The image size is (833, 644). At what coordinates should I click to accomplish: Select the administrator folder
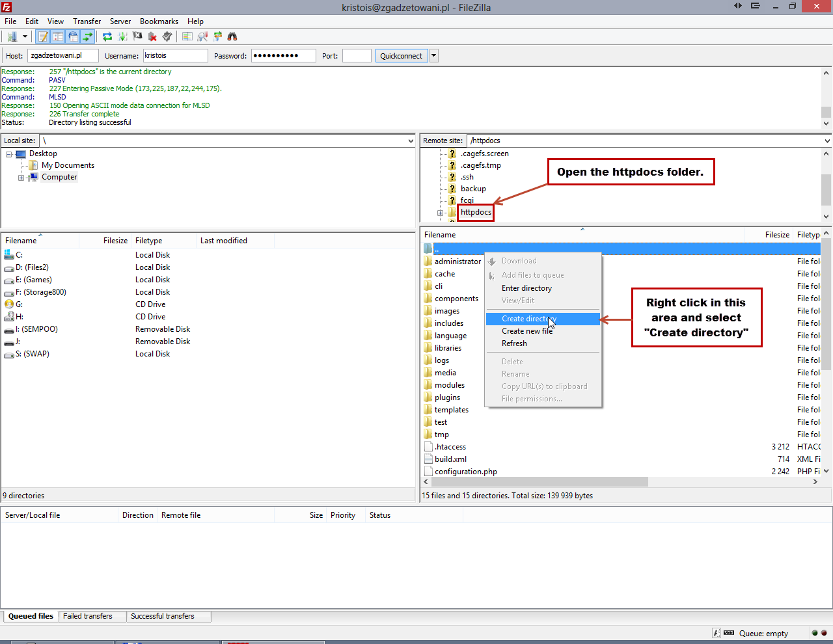452,262
